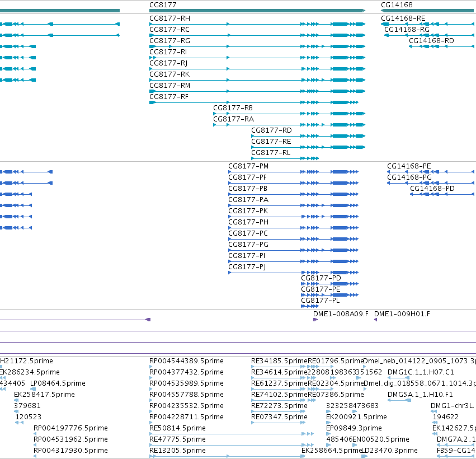
Task: Pick protein CG8177-PH
Action: (x=248, y=222)
